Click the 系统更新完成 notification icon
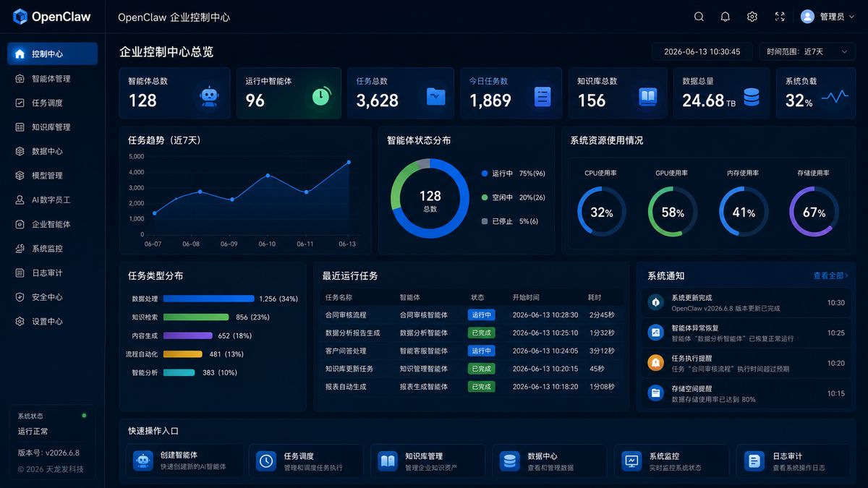This screenshot has height=488, width=868. pyautogui.click(x=656, y=302)
